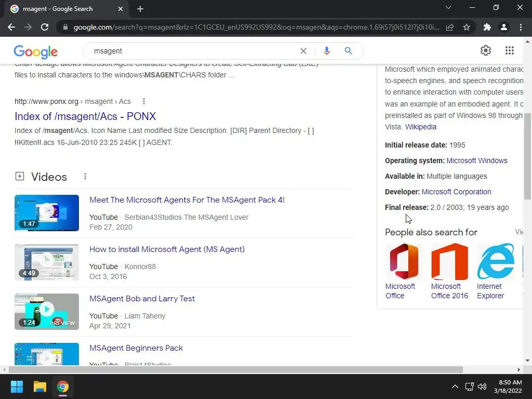
Task: Open Meet The Microsoft Agents video link
Action: coord(187,200)
